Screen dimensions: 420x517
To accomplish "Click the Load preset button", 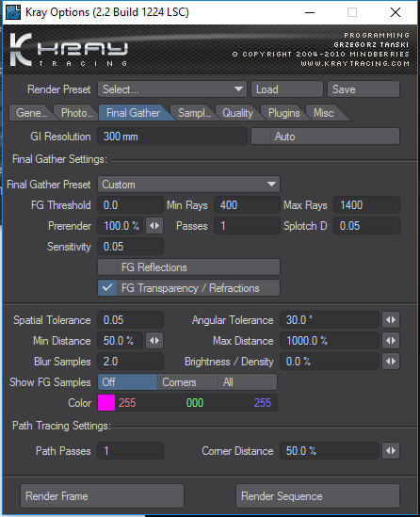I will [x=287, y=89].
